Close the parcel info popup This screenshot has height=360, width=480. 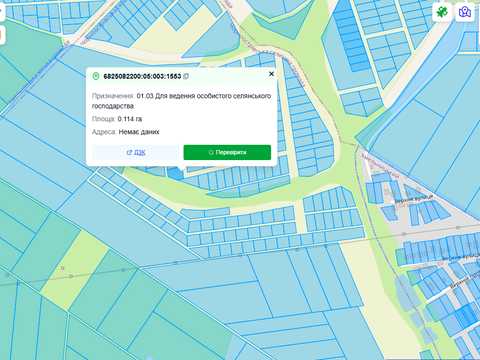click(271, 74)
